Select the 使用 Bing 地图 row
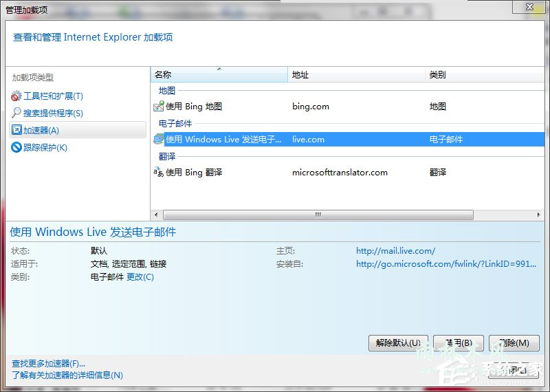The width and height of the screenshot is (550, 392). (348, 107)
